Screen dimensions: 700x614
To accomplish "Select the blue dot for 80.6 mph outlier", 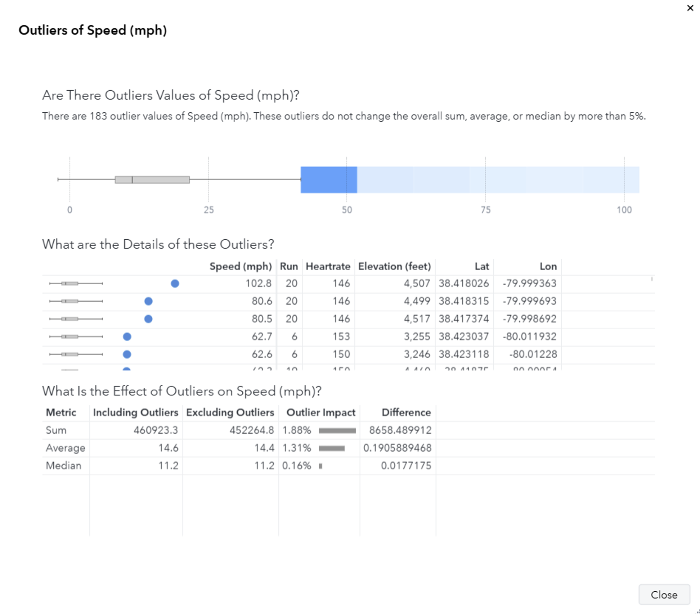I will point(148,301).
